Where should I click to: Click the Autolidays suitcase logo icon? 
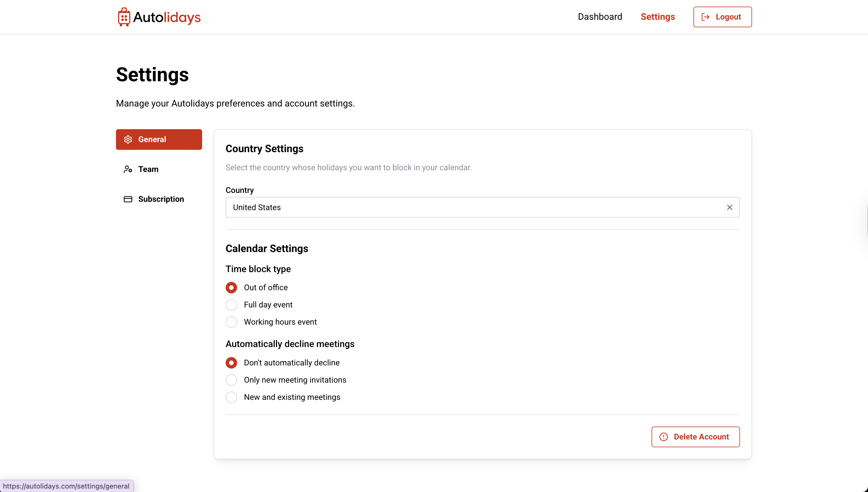pyautogui.click(x=124, y=17)
